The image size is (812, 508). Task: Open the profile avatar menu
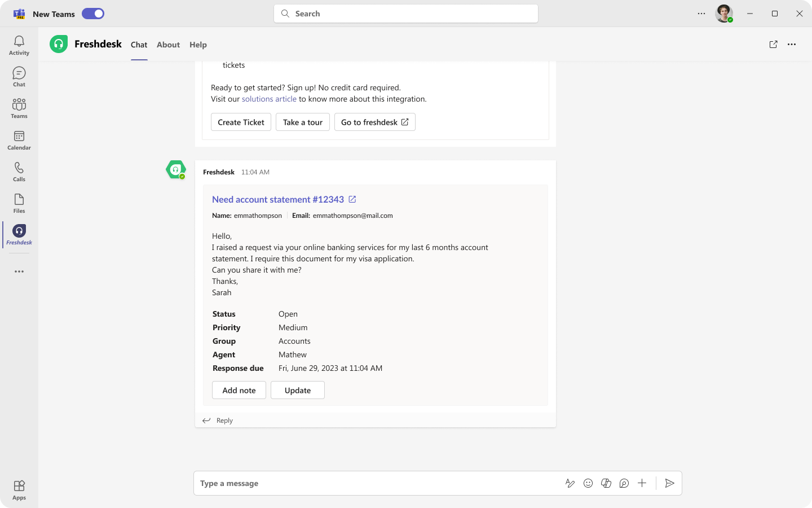click(x=724, y=14)
